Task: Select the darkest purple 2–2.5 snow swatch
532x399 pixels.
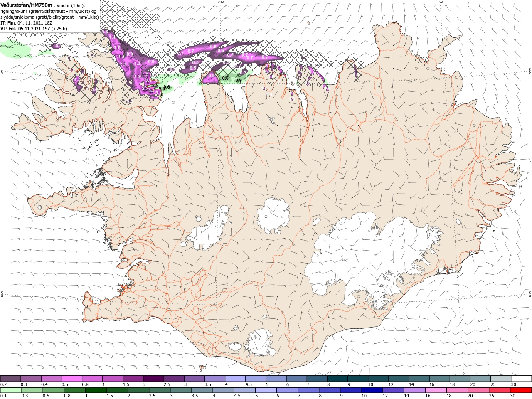Action: (x=154, y=378)
